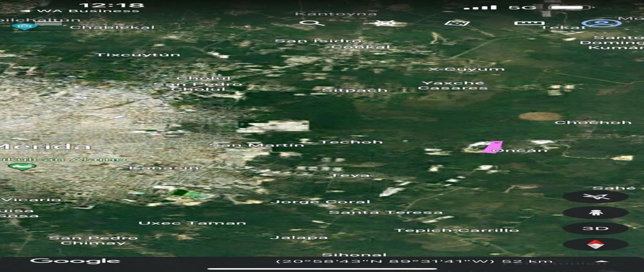Tap the museum pin near Dzibilchaltún
This screenshot has width=644, height=272.
tap(23, 26)
